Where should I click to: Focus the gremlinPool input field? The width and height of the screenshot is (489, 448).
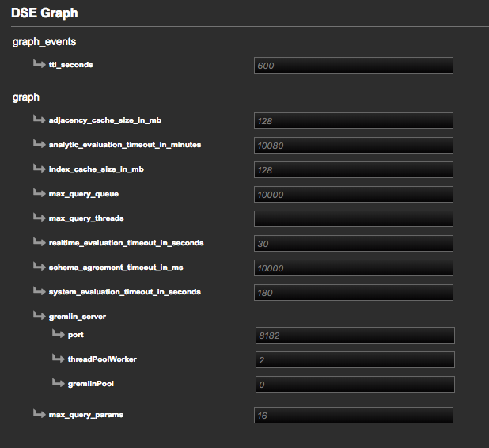coord(355,385)
